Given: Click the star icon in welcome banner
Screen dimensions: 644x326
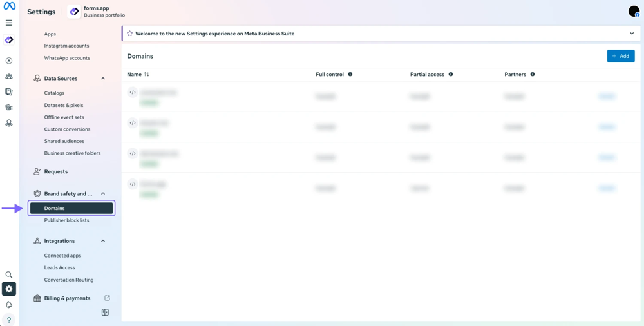Looking at the screenshot, I should point(130,34).
